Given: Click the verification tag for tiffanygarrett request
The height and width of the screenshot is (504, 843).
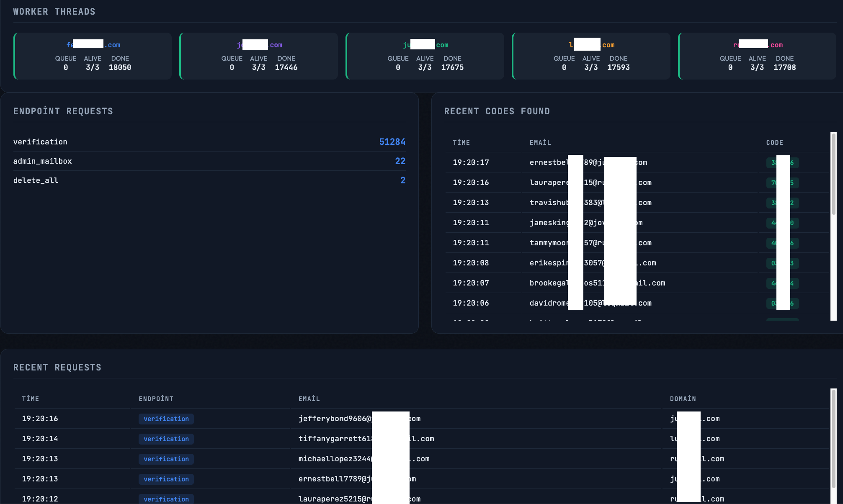Looking at the screenshot, I should pyautogui.click(x=166, y=439).
